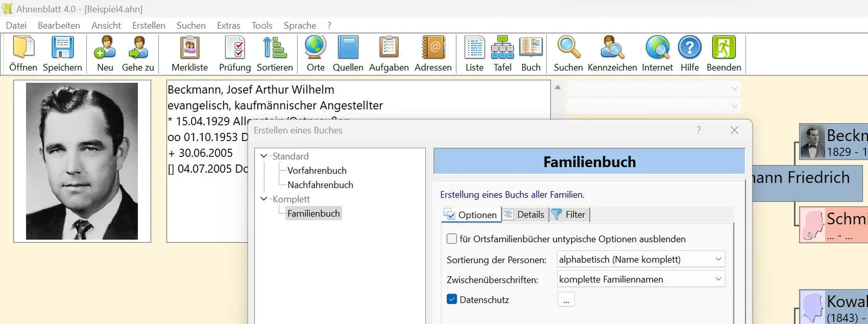Switch to the Filter tab

click(569, 215)
